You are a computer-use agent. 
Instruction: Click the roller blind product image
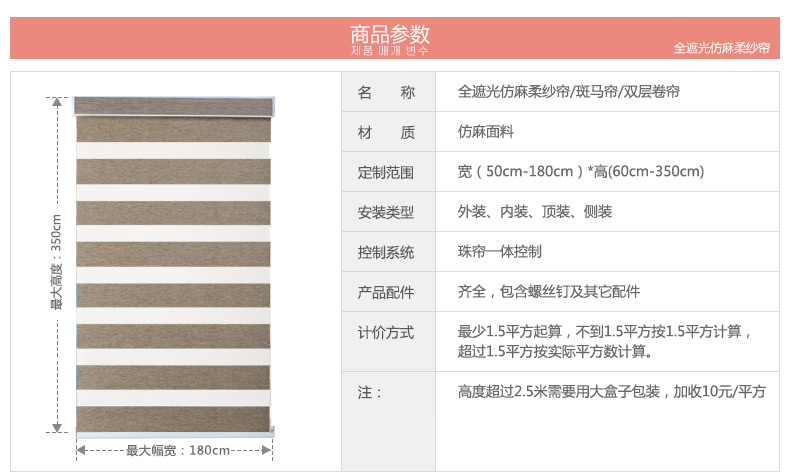click(x=174, y=266)
